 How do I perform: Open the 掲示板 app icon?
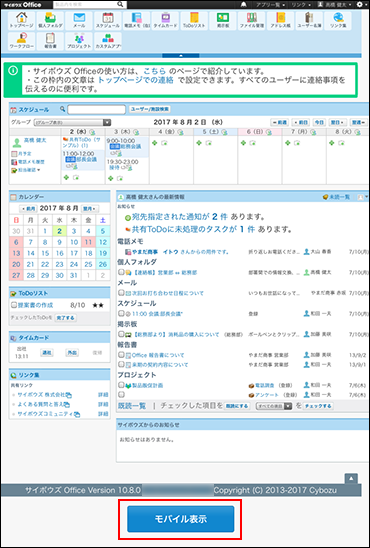click(223, 21)
